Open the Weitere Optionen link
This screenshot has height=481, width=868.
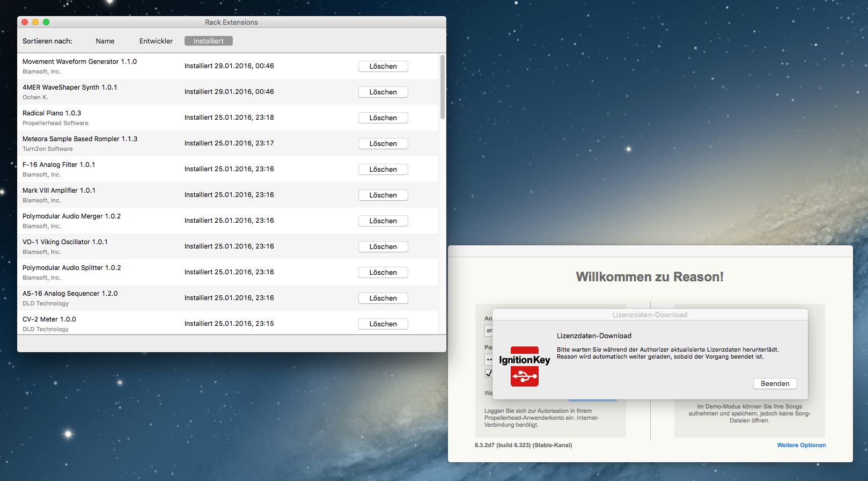pyautogui.click(x=801, y=446)
